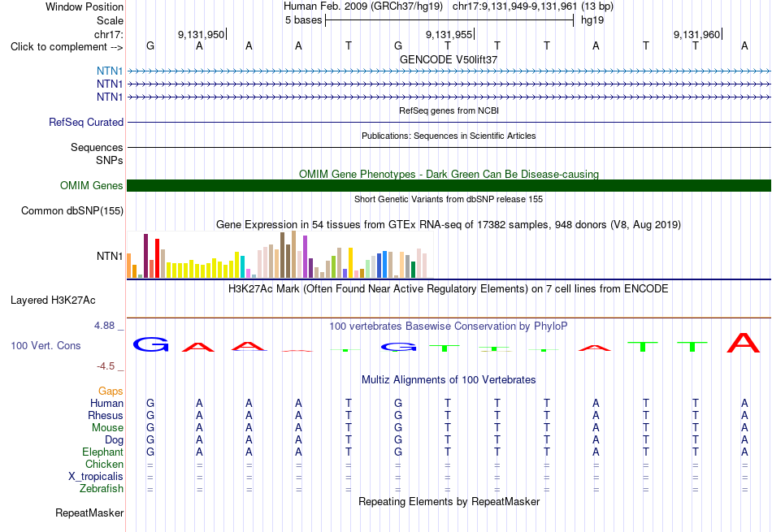Open 'Multiz Alignments of 100 Vertebrates' title
Viewport: 772px width, 532px height.
click(x=449, y=380)
